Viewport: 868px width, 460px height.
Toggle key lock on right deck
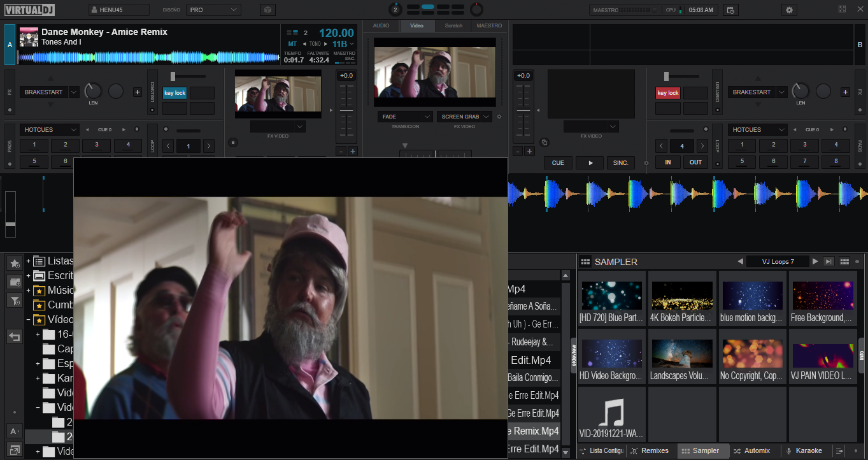click(x=668, y=93)
